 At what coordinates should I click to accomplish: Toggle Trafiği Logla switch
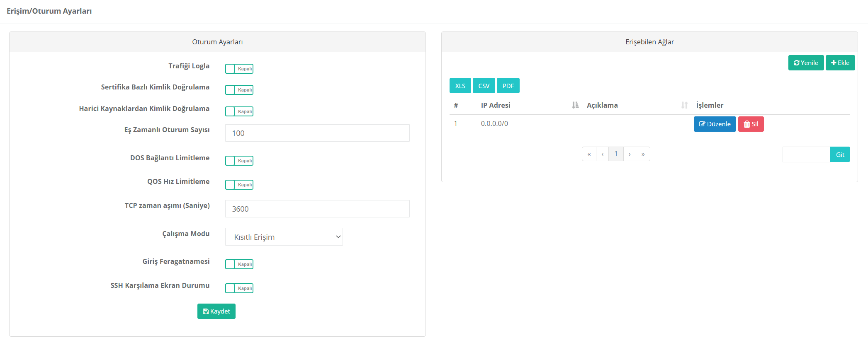(x=239, y=69)
